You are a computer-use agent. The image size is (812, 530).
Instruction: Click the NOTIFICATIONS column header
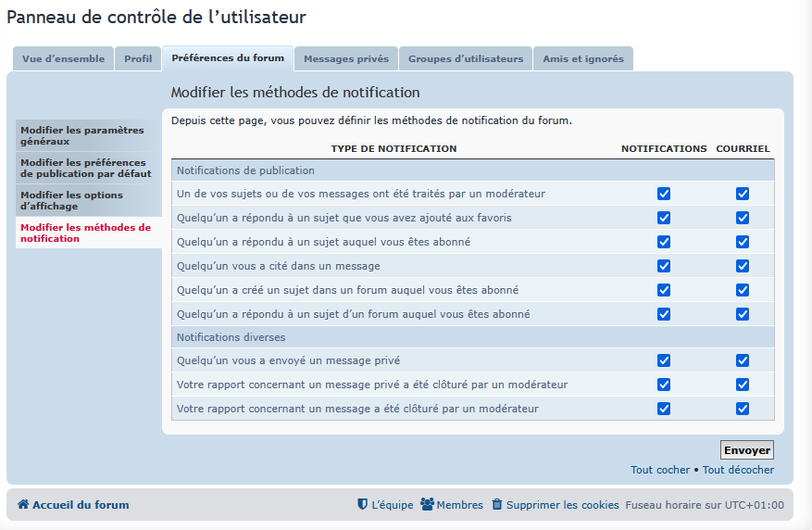point(664,148)
